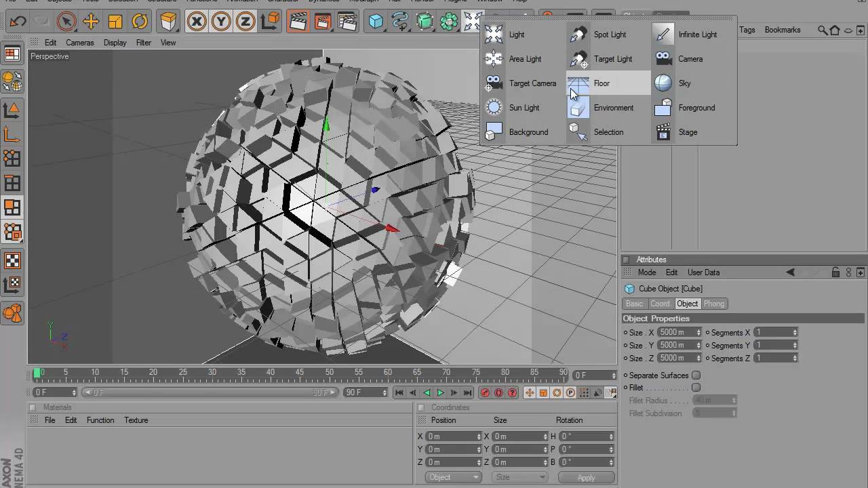
Task: Open the HyperNURBS generator icon
Action: [x=425, y=22]
